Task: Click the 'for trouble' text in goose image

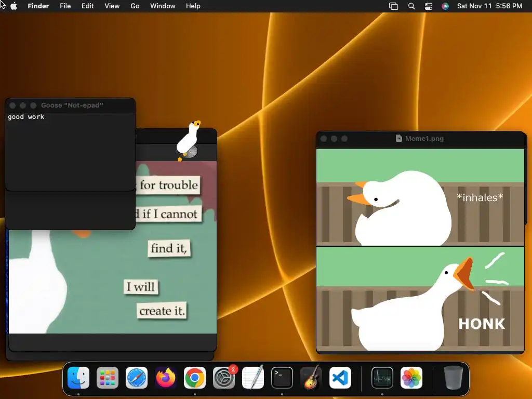Action: click(169, 185)
